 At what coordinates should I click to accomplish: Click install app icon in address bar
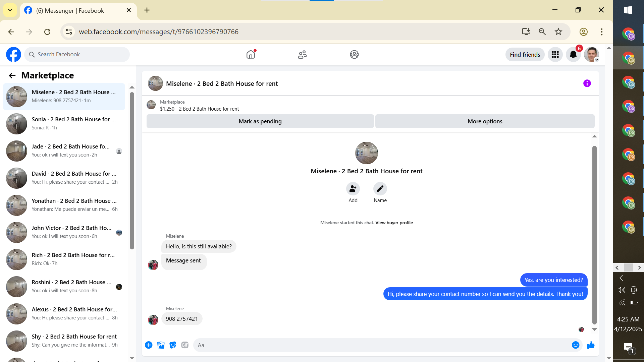tap(526, 32)
